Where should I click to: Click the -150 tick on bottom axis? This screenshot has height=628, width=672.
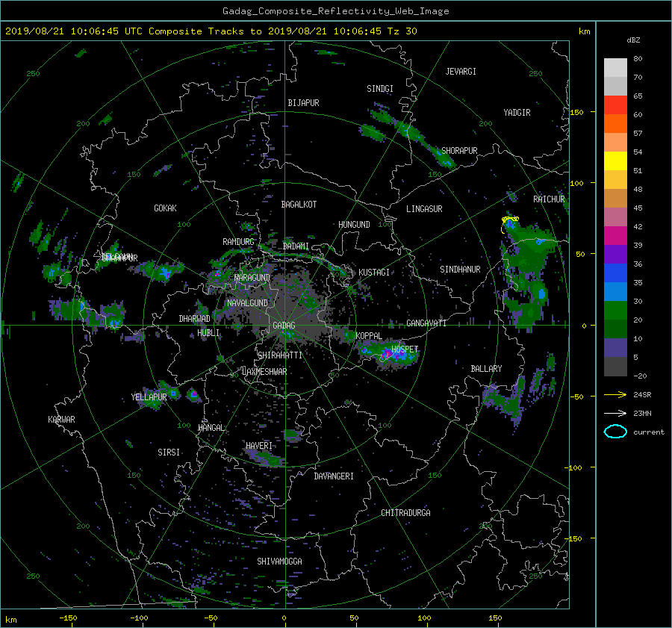(68, 618)
